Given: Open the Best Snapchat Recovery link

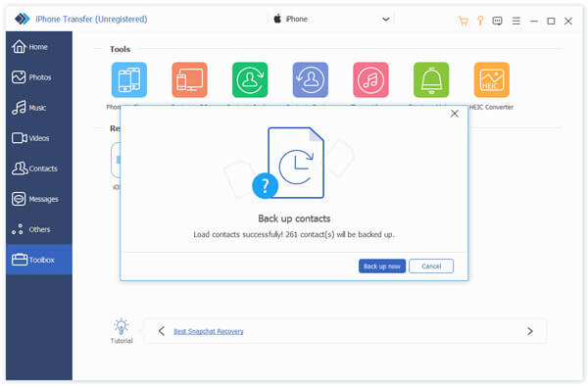Looking at the screenshot, I should 209,331.
